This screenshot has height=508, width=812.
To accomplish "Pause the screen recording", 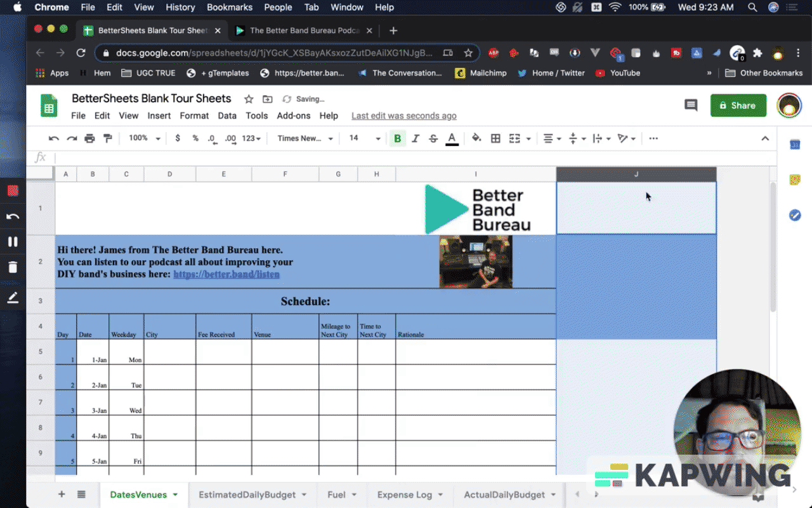I will [x=13, y=241].
